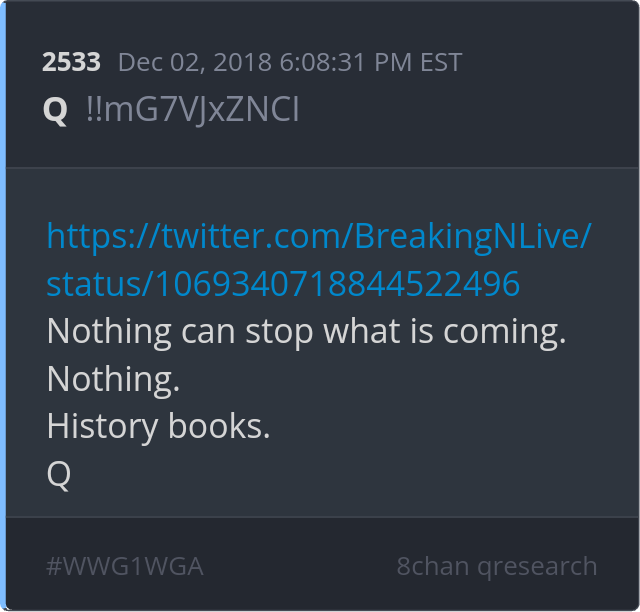Click the line 'Nothing can stop what is coming.'
This screenshot has width=640, height=612.
pos(307,332)
